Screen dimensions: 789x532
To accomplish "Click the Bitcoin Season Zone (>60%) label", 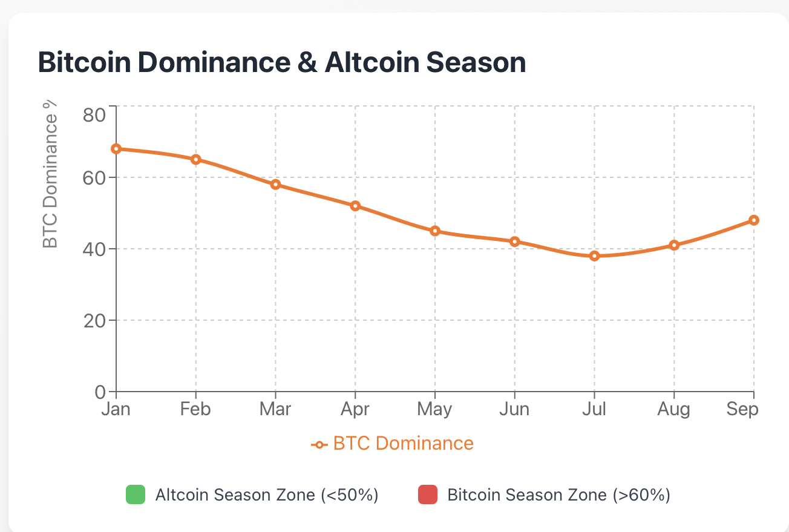I will point(558,494).
